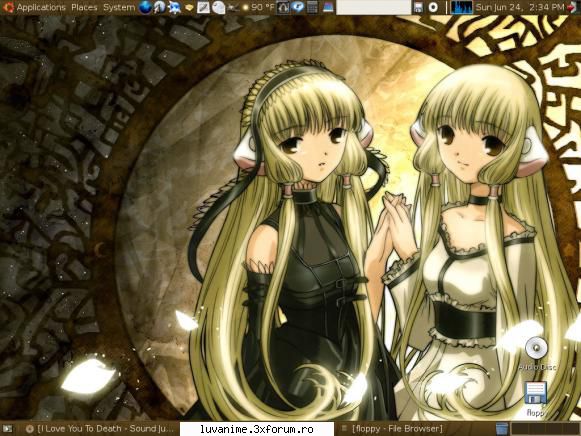The image size is (581, 436).
Task: Click the Ubuntu logo beside Applications
Action: (8, 7)
